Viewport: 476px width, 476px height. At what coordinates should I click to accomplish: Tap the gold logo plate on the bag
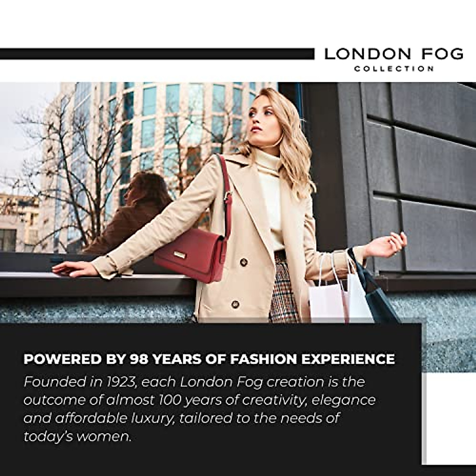[x=180, y=255]
